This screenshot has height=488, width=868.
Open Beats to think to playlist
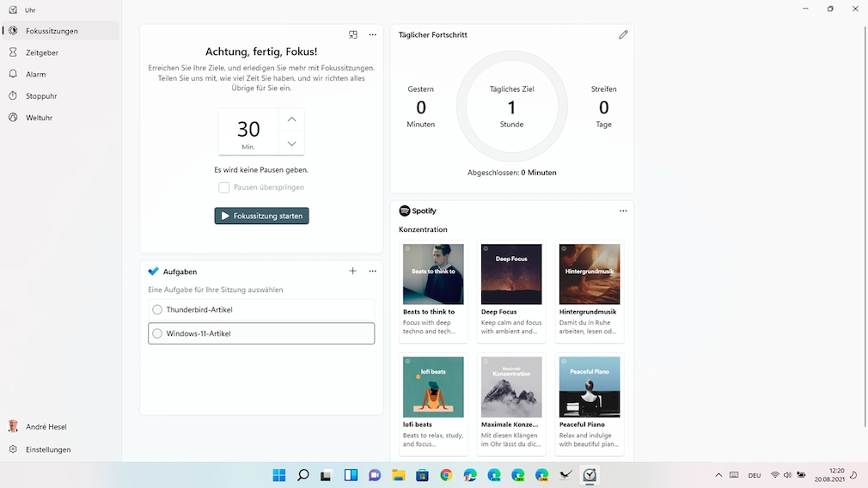pos(433,291)
